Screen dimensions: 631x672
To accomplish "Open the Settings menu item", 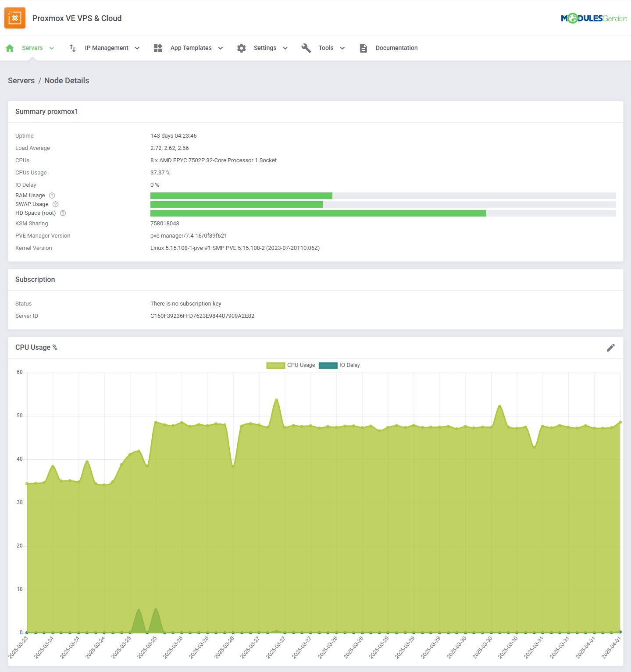I will tap(265, 48).
